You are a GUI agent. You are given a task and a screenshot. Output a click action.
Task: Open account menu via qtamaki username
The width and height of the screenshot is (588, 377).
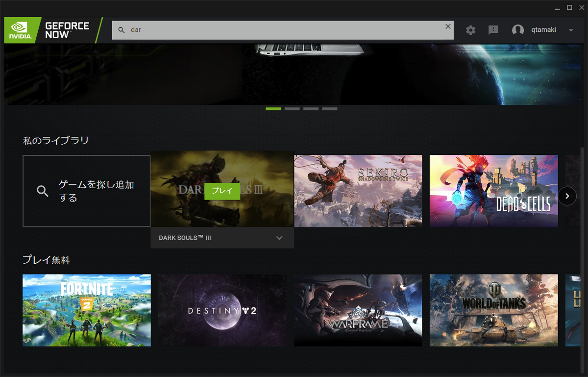point(543,30)
